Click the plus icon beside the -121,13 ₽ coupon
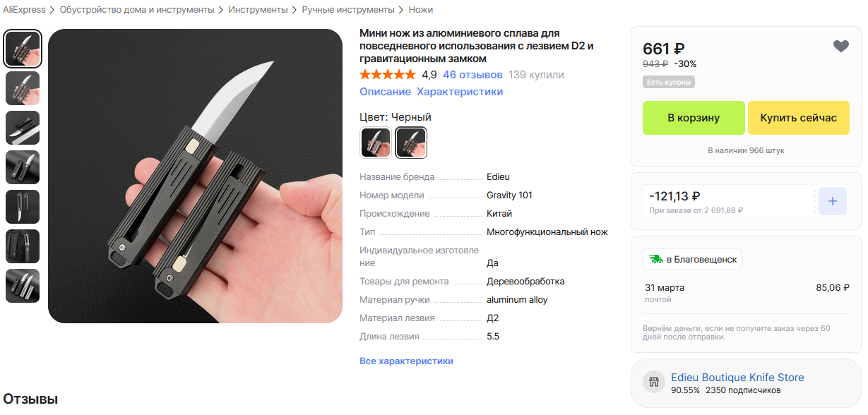Image resolution: width=868 pixels, height=415 pixels. (832, 201)
